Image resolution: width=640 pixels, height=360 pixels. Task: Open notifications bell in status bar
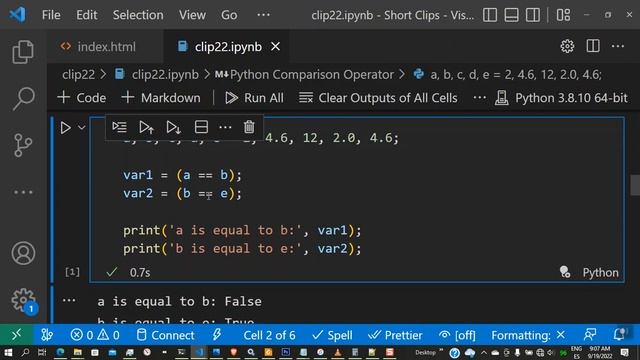pos(619,334)
